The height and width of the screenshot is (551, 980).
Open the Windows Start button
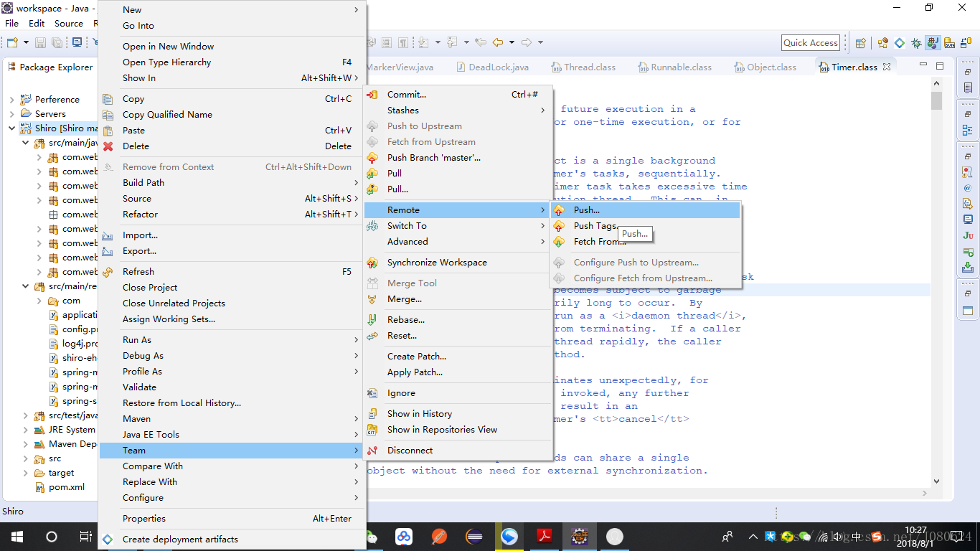coord(17,537)
